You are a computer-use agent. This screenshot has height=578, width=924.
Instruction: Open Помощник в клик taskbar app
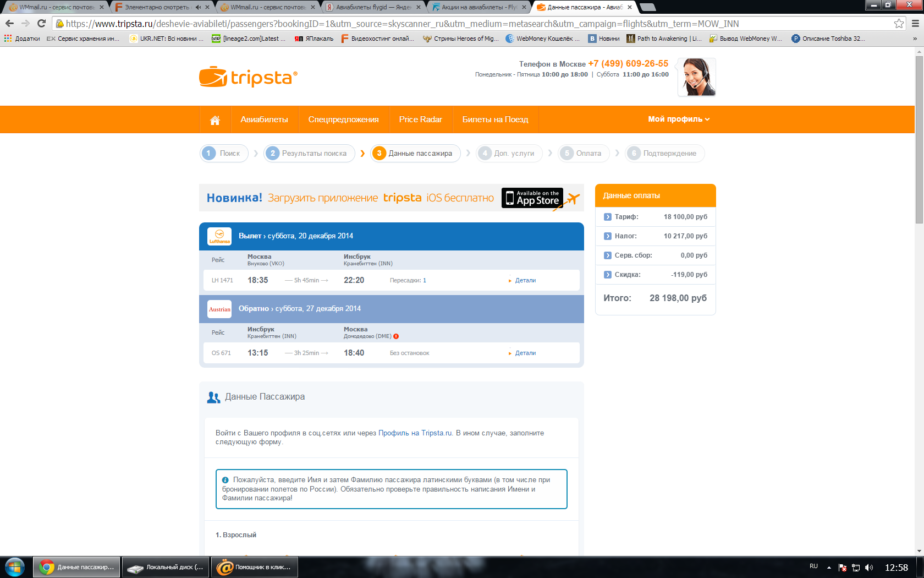(x=255, y=567)
